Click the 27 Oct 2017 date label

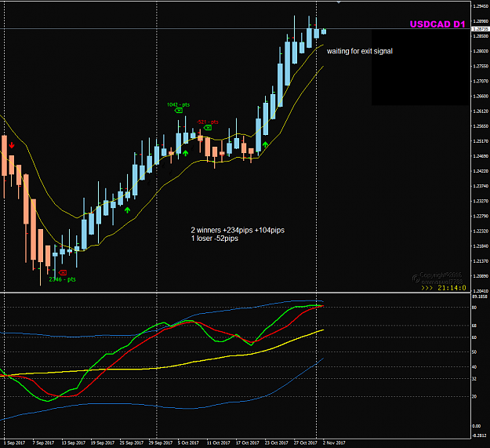click(x=306, y=443)
